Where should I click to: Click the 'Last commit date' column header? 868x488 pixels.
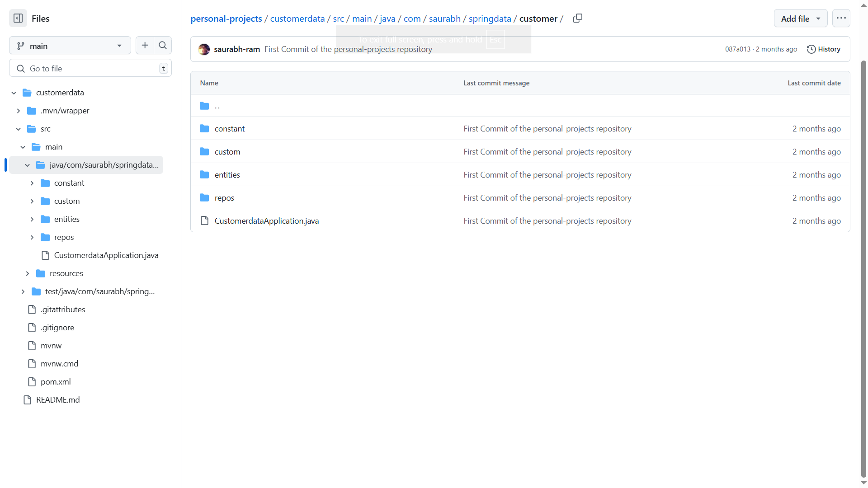(814, 83)
